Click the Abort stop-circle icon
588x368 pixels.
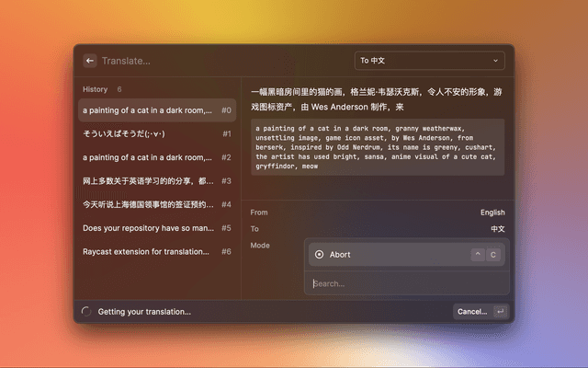319,255
